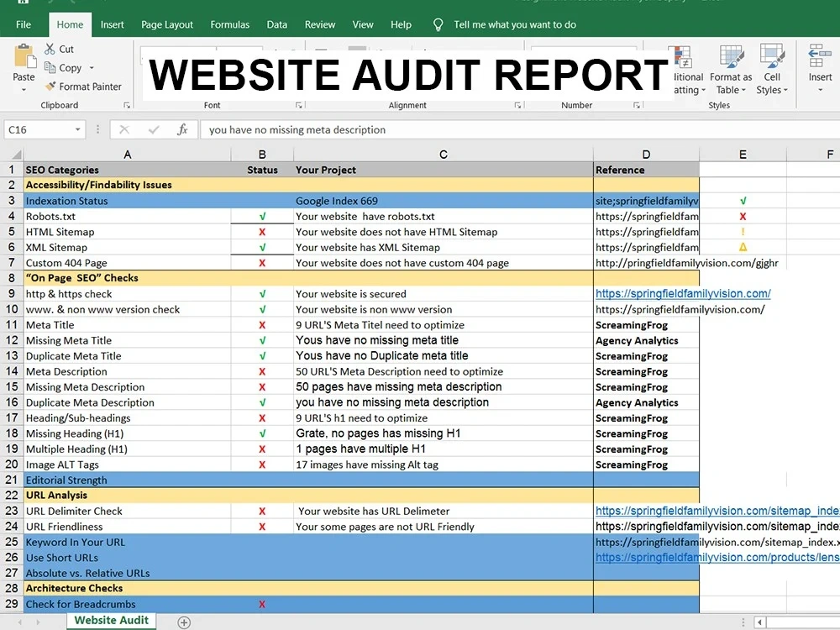840x630 pixels.
Task: Click the green check status for XML Sitemap
Action: [262, 248]
